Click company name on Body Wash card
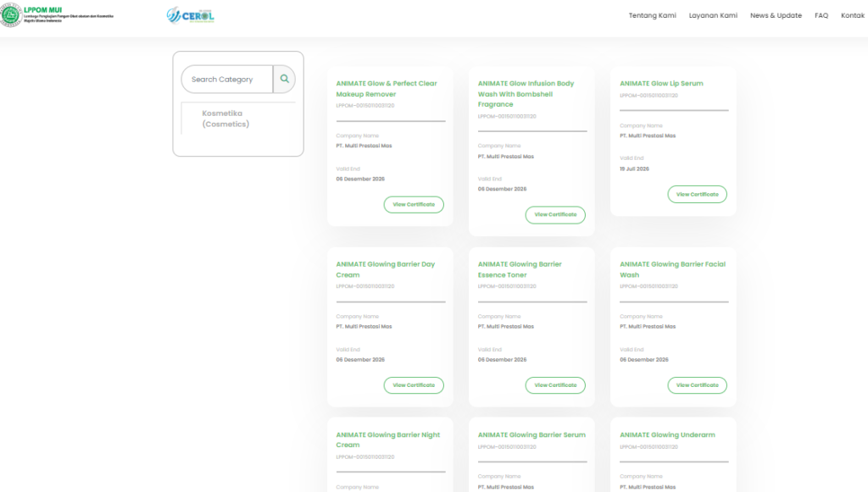Viewport: 868px width, 492px height. click(506, 157)
